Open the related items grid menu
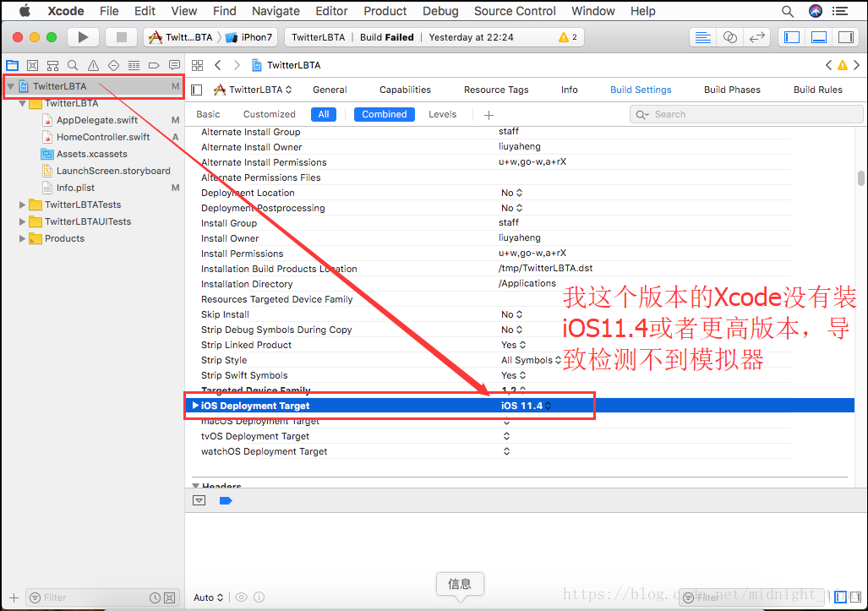 click(198, 65)
